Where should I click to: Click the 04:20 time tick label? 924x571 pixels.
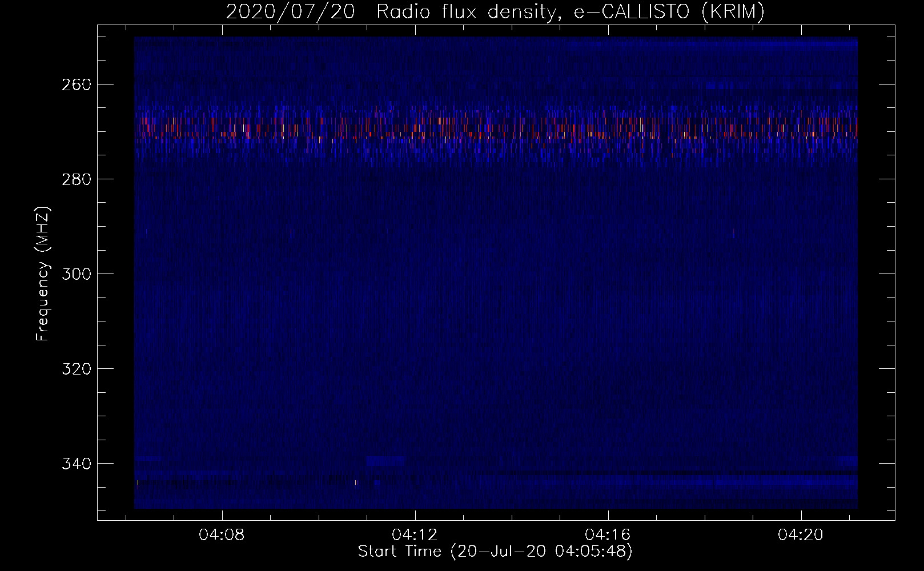801,535
